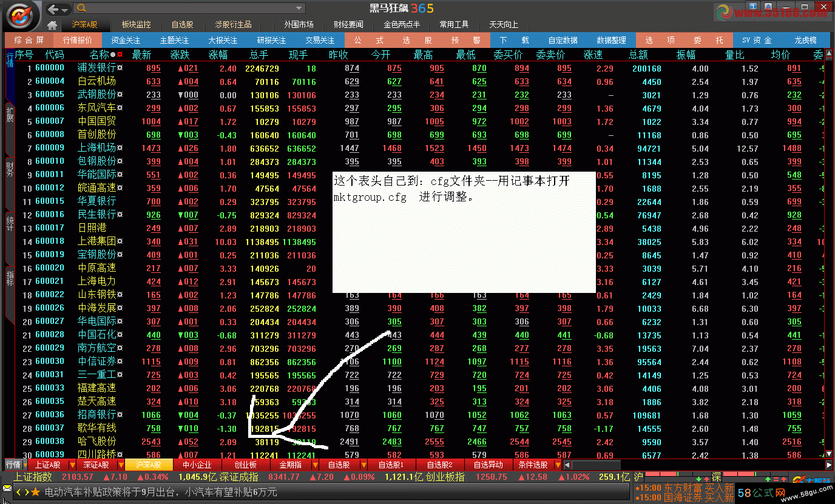835x504 pixels.
Task: Click stock name 中国石化
Action: click(96, 335)
